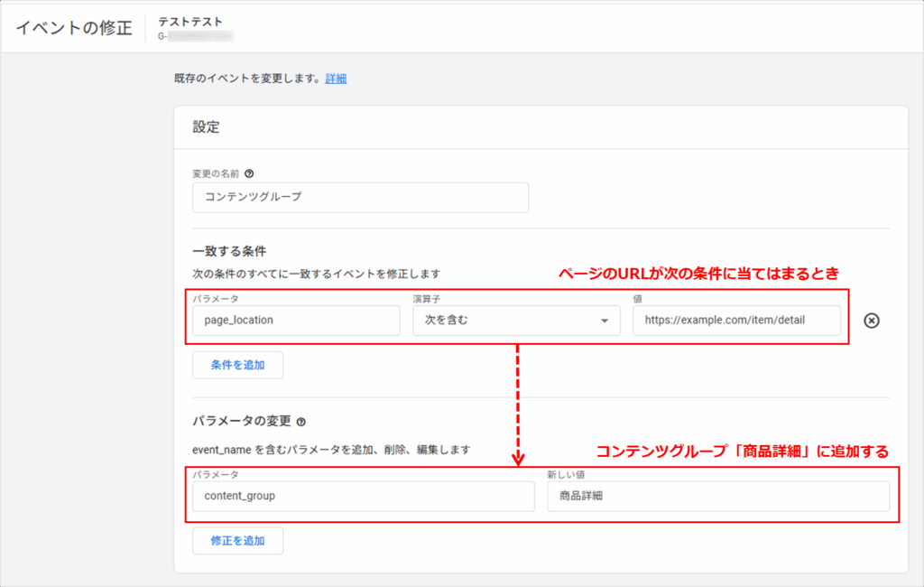Open the 演算子 dropdown showing 次を含む

(x=515, y=321)
